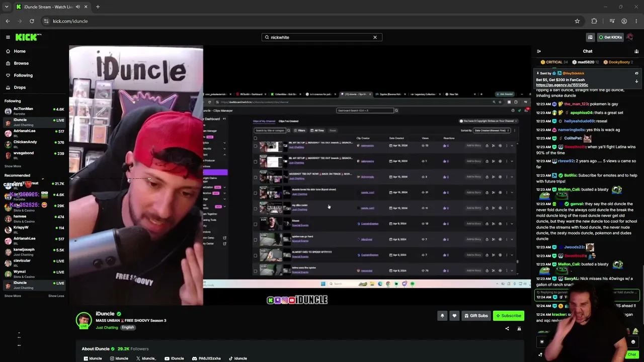Open the user profile avatar menu
Viewport: 644px width, 362px height.
click(630, 37)
